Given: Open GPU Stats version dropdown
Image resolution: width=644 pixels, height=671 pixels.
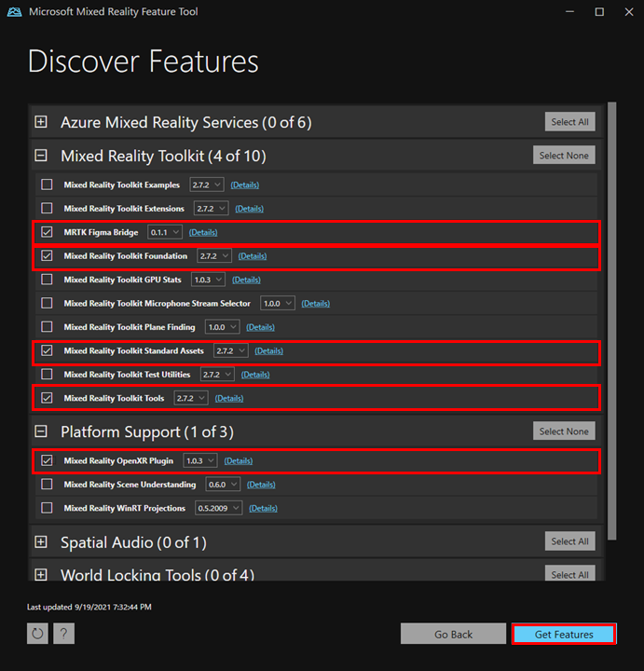Looking at the screenshot, I should click(208, 280).
